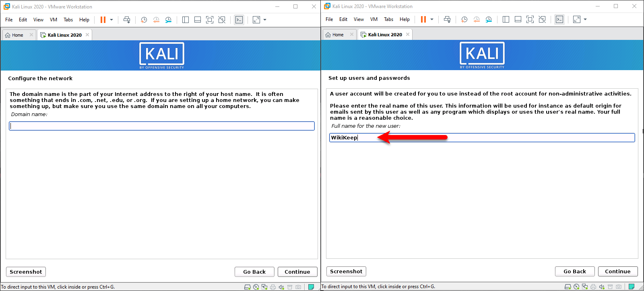The height and width of the screenshot is (291, 644).
Task: Click network adapter status icon in left window
Action: tap(264, 287)
